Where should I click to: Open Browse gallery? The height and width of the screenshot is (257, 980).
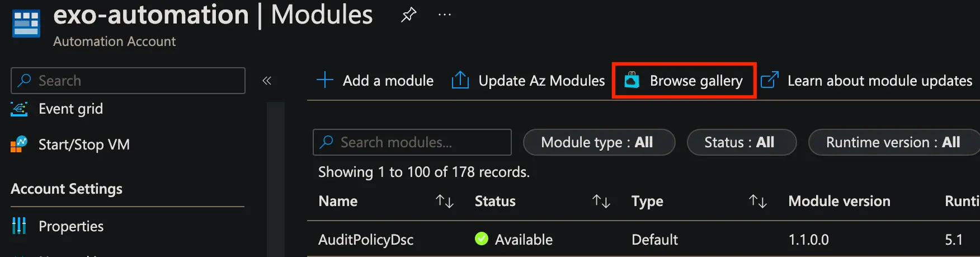(x=684, y=81)
